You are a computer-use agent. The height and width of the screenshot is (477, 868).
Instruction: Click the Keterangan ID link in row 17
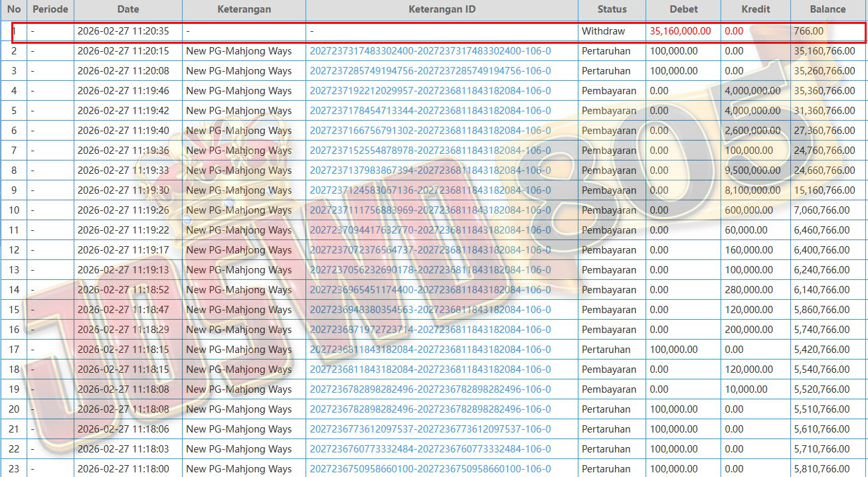pos(430,350)
